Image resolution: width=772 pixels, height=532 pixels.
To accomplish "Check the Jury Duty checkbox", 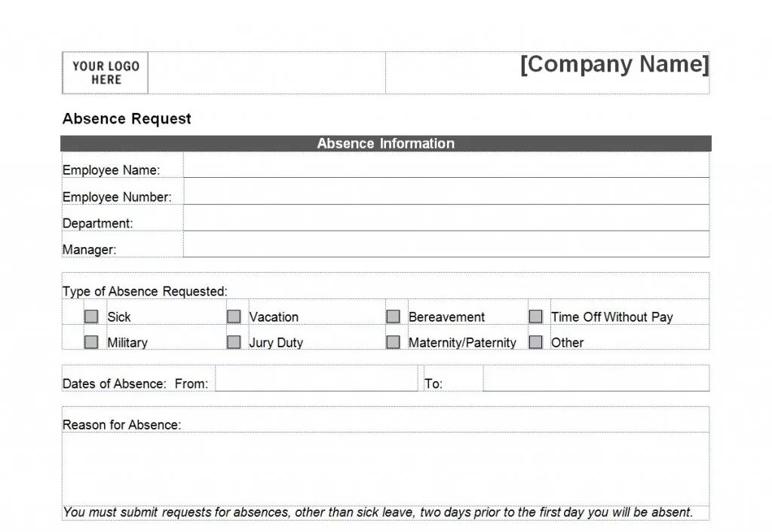I will pos(234,342).
